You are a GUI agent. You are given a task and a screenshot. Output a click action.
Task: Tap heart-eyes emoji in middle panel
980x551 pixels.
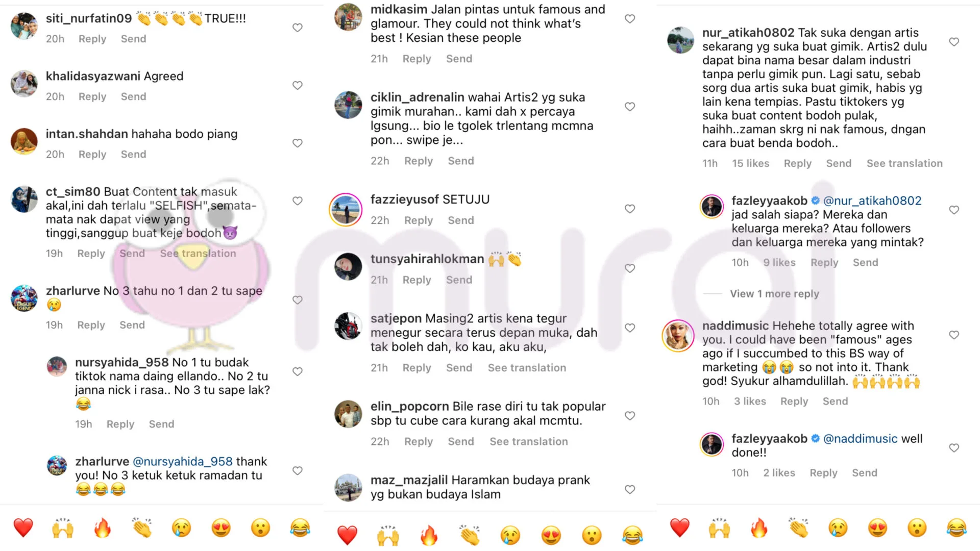(x=551, y=535)
